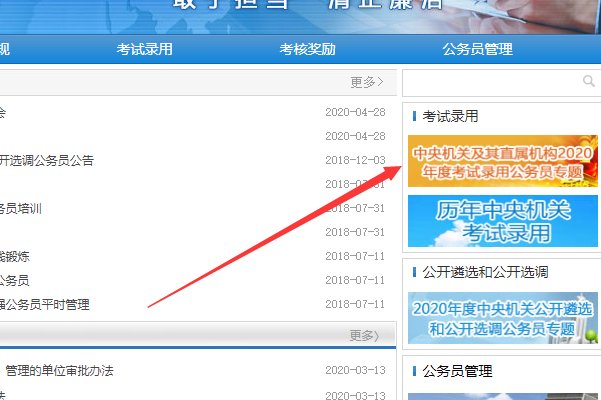Click upper 更多 link above the news list
The image size is (601, 400).
[367, 82]
